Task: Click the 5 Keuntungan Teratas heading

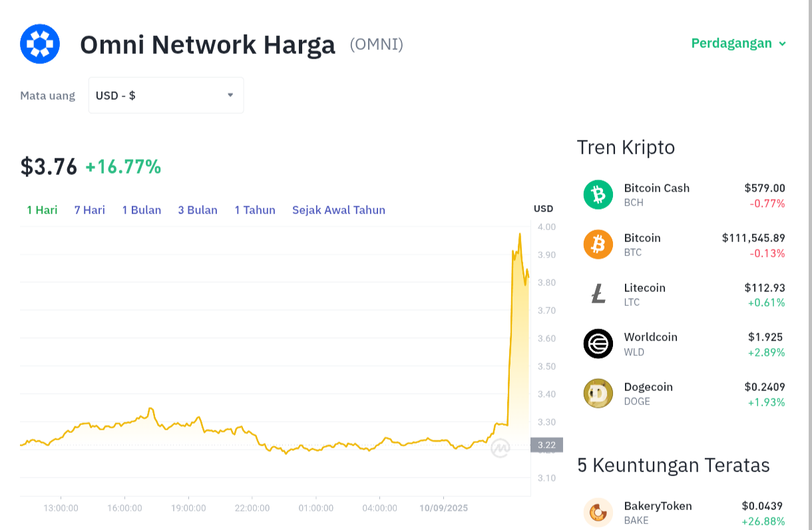Action: point(674,465)
